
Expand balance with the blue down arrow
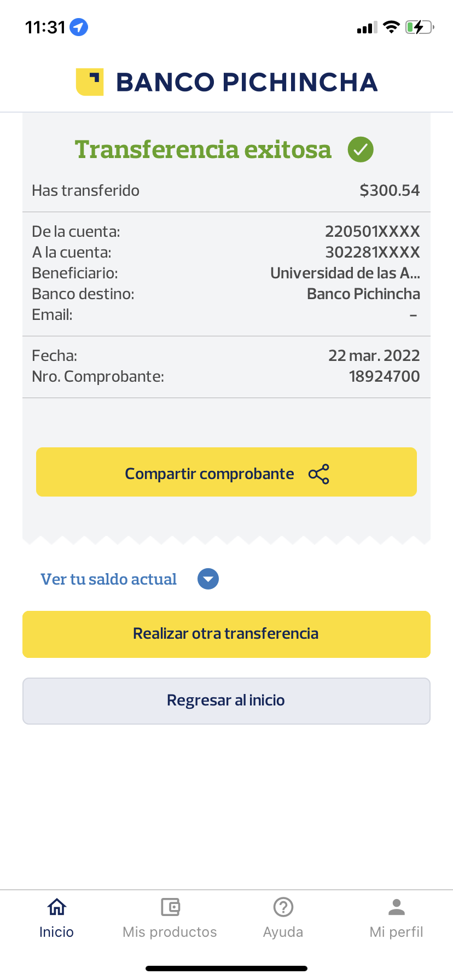pos(208,579)
